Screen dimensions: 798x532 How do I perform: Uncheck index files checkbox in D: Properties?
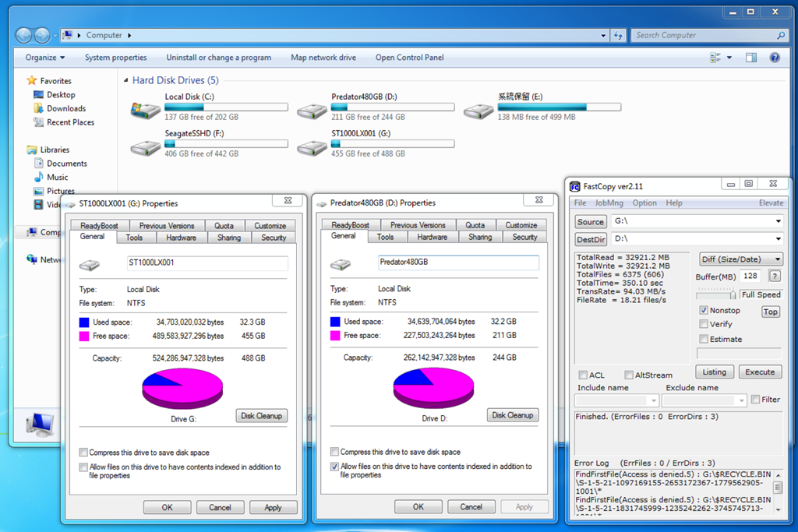click(334, 467)
